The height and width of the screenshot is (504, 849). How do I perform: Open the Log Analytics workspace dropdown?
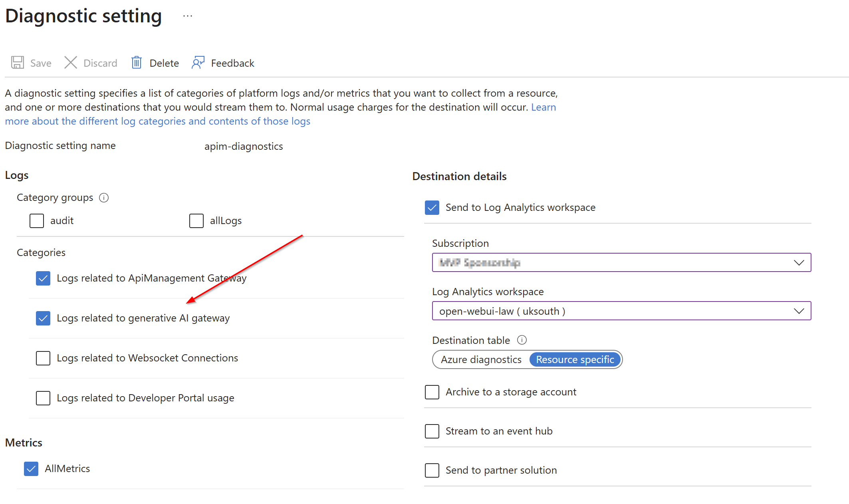pos(621,311)
